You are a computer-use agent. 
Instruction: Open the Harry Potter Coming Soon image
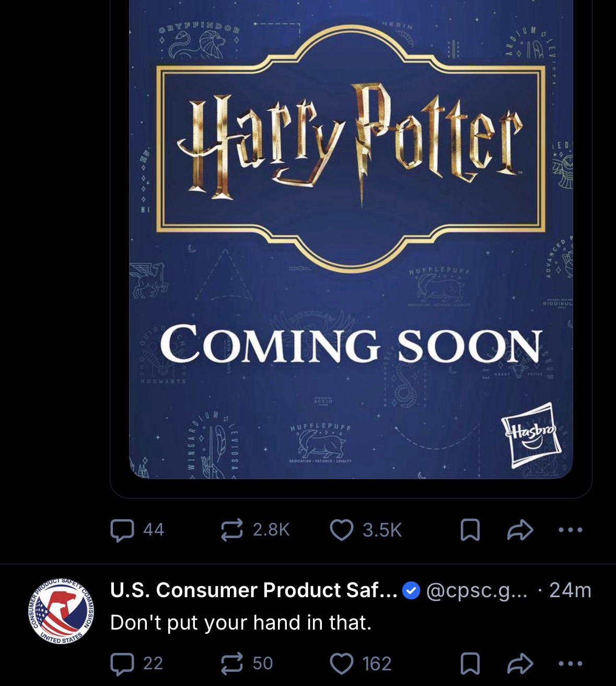click(351, 239)
